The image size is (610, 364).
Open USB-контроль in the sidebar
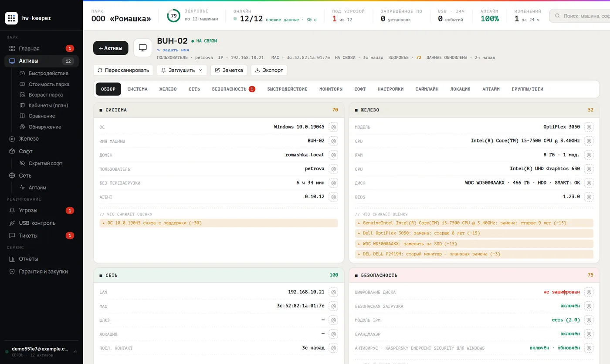(x=41, y=223)
